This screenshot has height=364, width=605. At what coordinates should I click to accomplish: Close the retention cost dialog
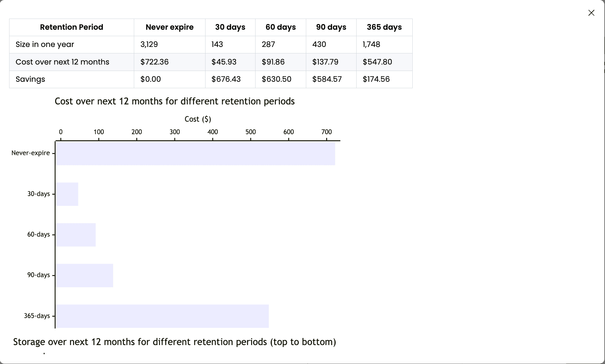tap(591, 13)
